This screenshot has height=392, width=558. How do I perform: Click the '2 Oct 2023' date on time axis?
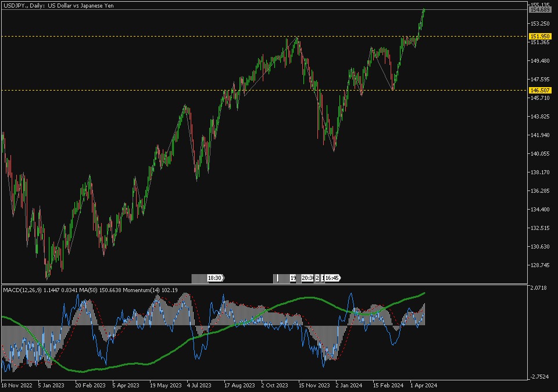(x=274, y=385)
